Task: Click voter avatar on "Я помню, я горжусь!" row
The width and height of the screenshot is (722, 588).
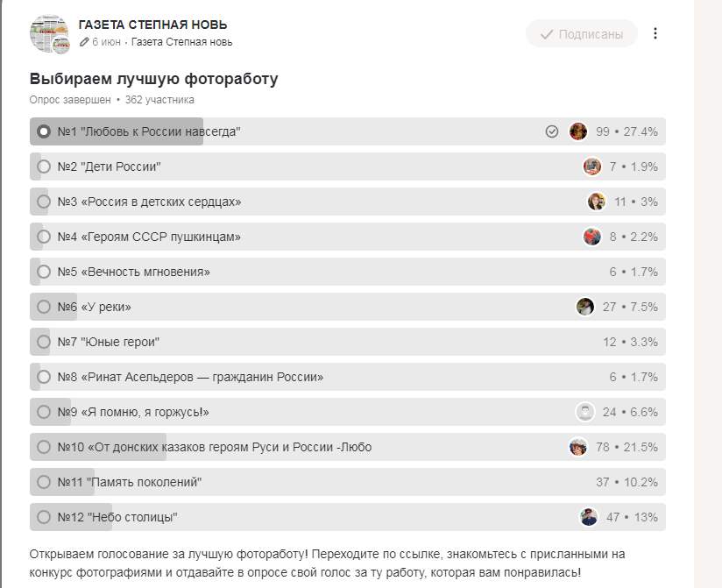Action: click(585, 412)
